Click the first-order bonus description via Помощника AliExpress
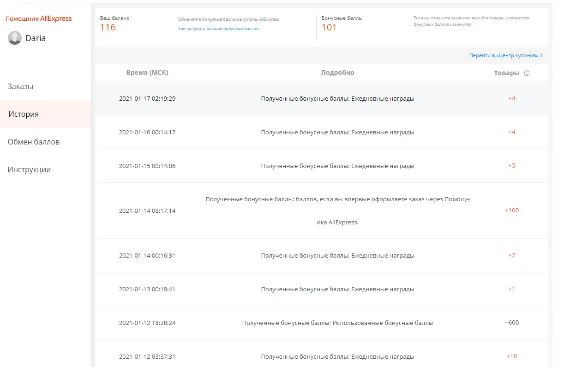Viewport: 588px width, 367px height. pyautogui.click(x=337, y=211)
